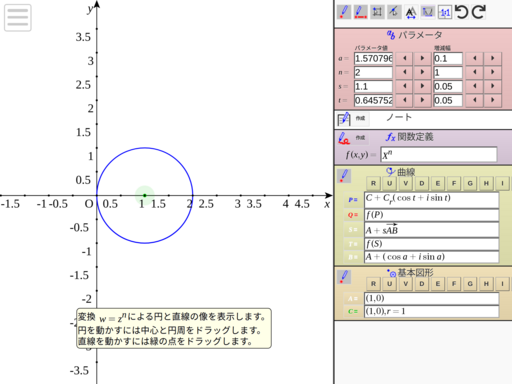Screen dimensions: 512x384
Task: Click the font size AA icon
Action: point(411,12)
